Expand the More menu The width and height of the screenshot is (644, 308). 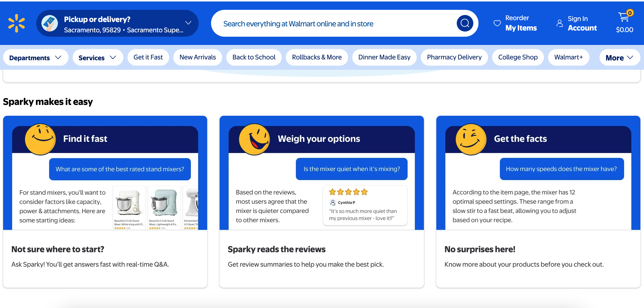point(620,57)
